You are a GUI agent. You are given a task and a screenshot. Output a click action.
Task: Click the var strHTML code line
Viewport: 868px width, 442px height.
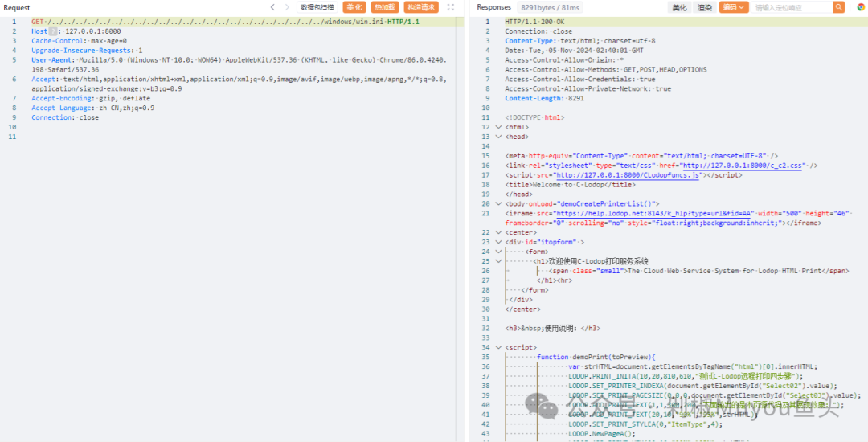[x=693, y=366]
